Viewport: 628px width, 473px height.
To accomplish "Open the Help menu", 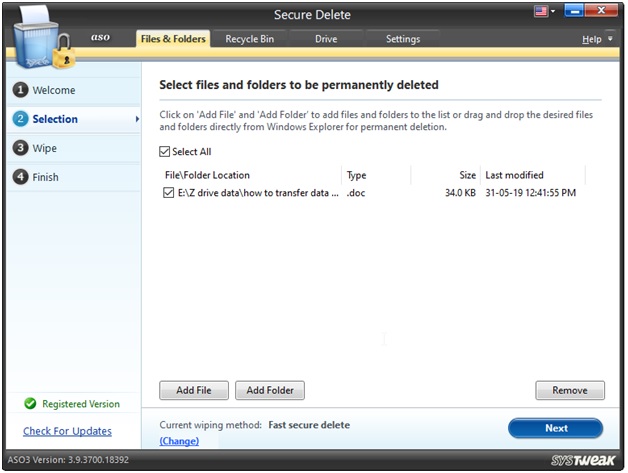I will pos(592,39).
